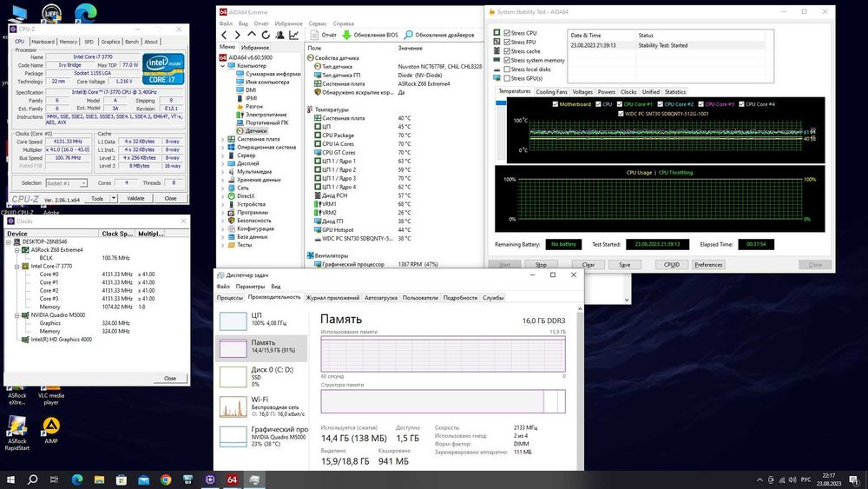Uncheck Stress CPU checkbox
Viewport: 868px width, 489px height.
(x=507, y=33)
